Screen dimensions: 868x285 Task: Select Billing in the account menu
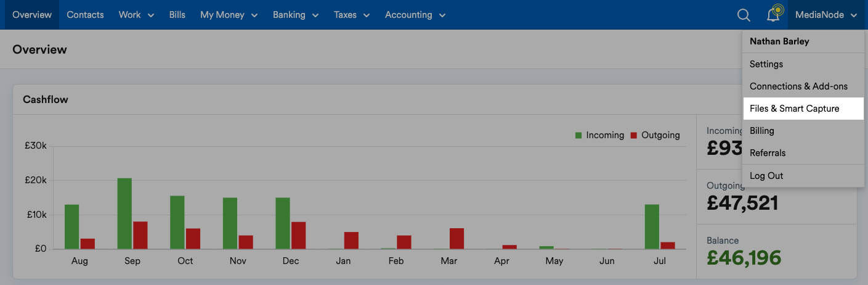(x=762, y=131)
